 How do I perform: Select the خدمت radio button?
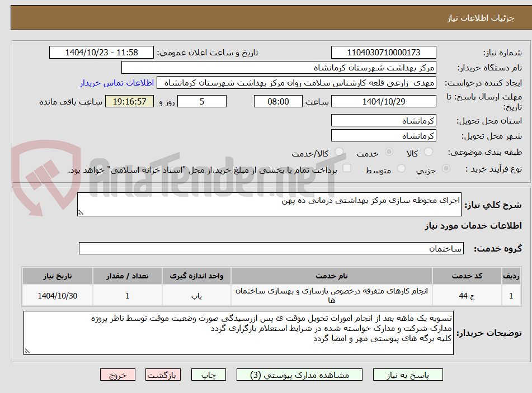(x=389, y=152)
